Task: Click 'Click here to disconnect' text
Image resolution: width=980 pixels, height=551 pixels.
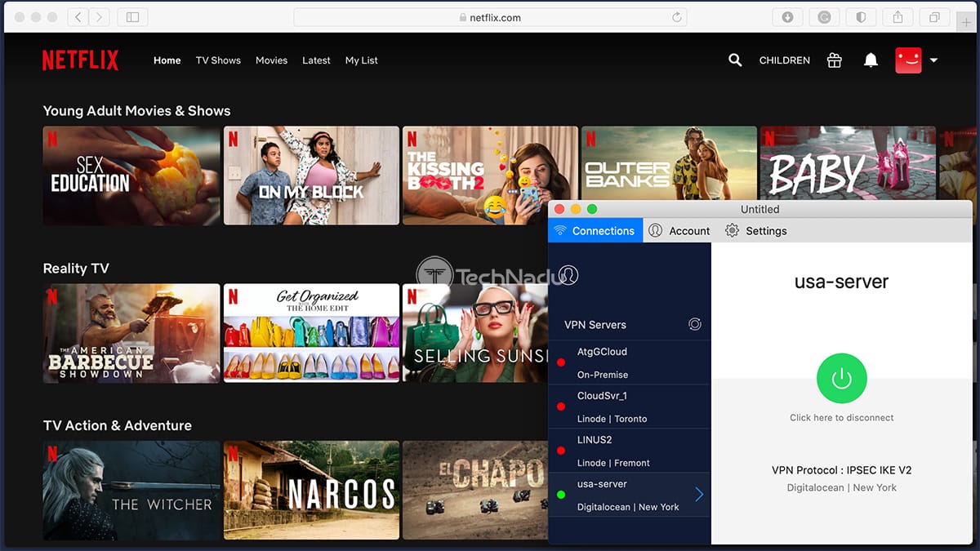Action: [x=841, y=417]
